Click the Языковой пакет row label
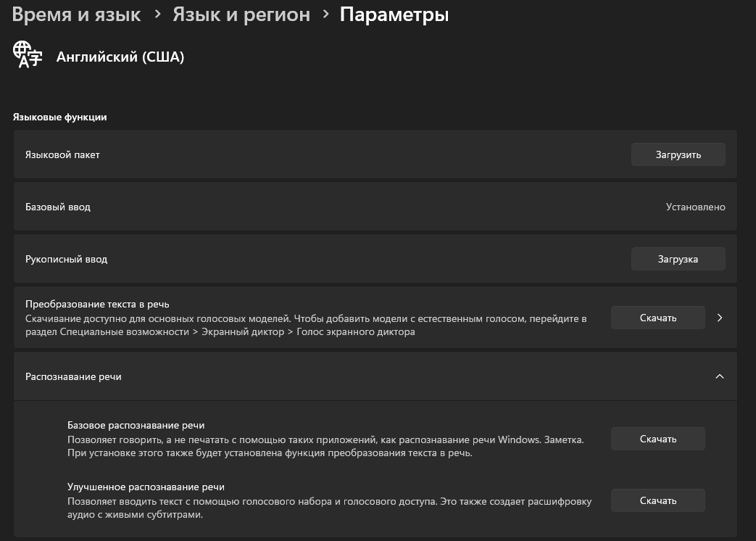 62,154
